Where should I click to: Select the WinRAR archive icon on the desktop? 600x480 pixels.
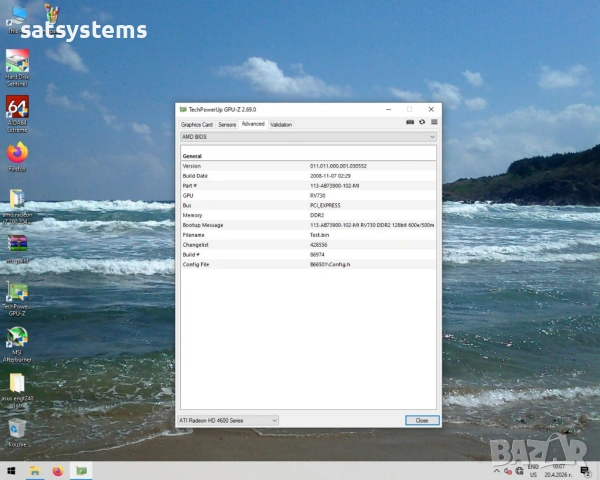[17, 249]
